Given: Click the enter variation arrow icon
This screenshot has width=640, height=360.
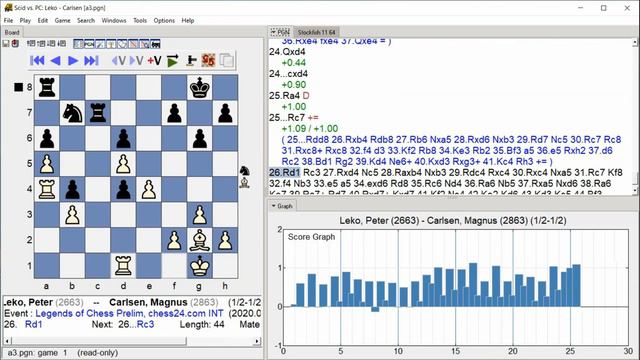Looking at the screenshot, I should (x=136, y=60).
